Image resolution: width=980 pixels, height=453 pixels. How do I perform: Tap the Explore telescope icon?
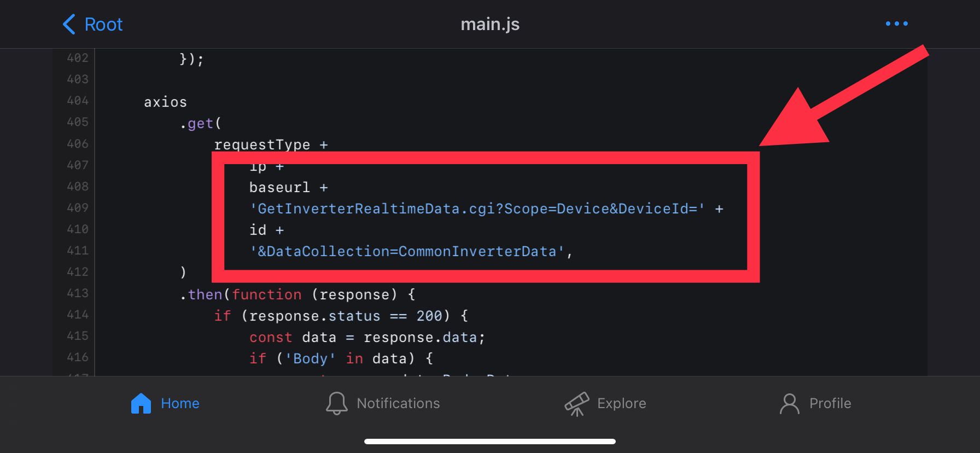pos(577,404)
